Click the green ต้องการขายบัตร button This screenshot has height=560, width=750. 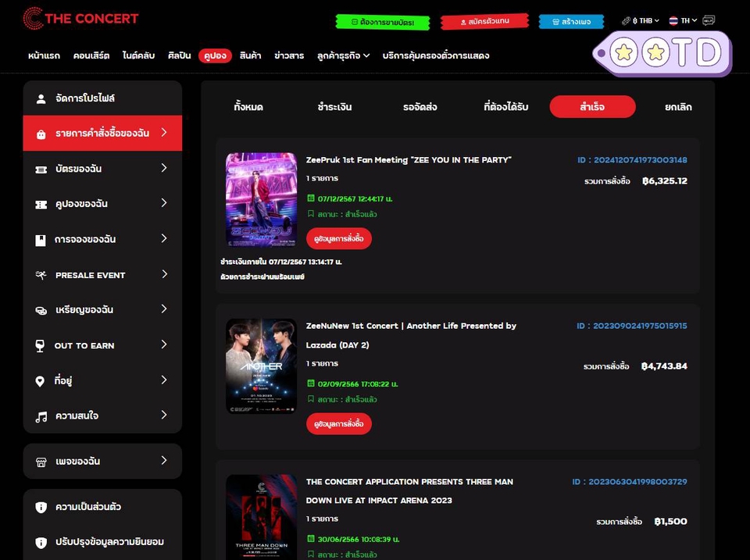pos(383,22)
